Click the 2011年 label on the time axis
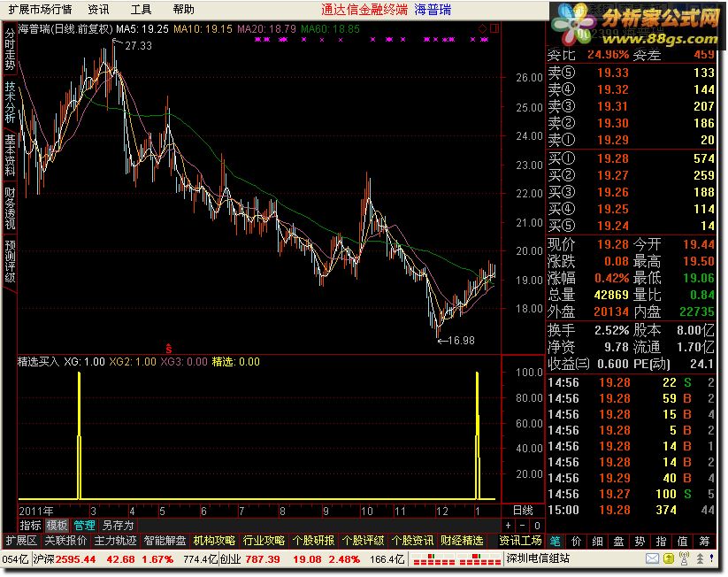 (36, 511)
